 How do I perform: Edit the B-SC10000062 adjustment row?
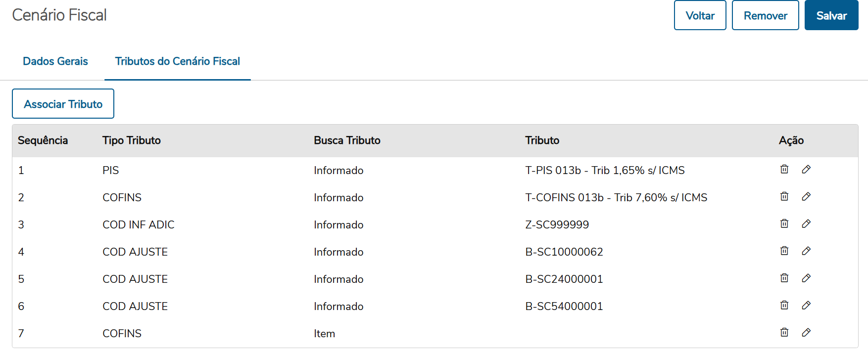point(806,251)
